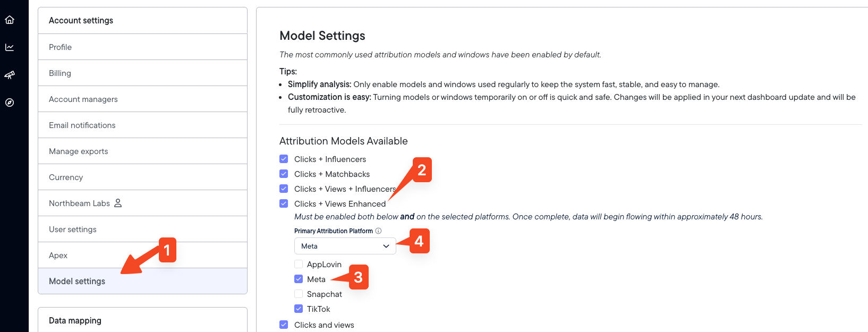Image resolution: width=868 pixels, height=332 pixels.
Task: Enable the Snapchat platform checkbox
Action: click(x=299, y=294)
